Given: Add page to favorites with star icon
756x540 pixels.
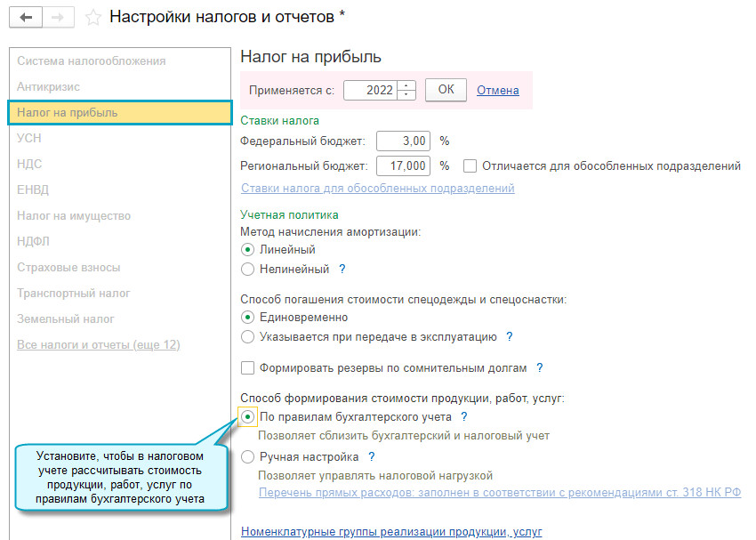Looking at the screenshot, I should click(x=93, y=18).
